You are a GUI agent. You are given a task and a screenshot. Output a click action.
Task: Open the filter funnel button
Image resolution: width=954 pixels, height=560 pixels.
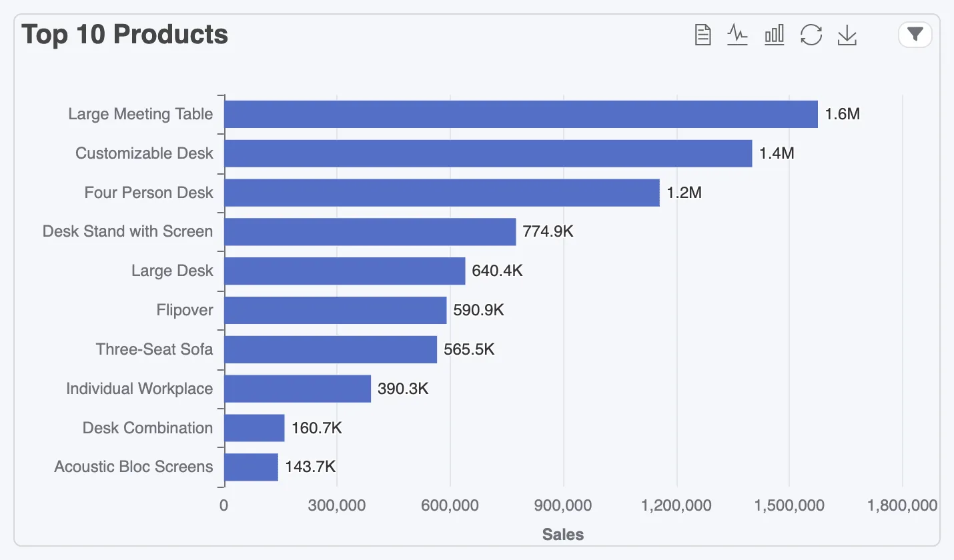pos(915,35)
